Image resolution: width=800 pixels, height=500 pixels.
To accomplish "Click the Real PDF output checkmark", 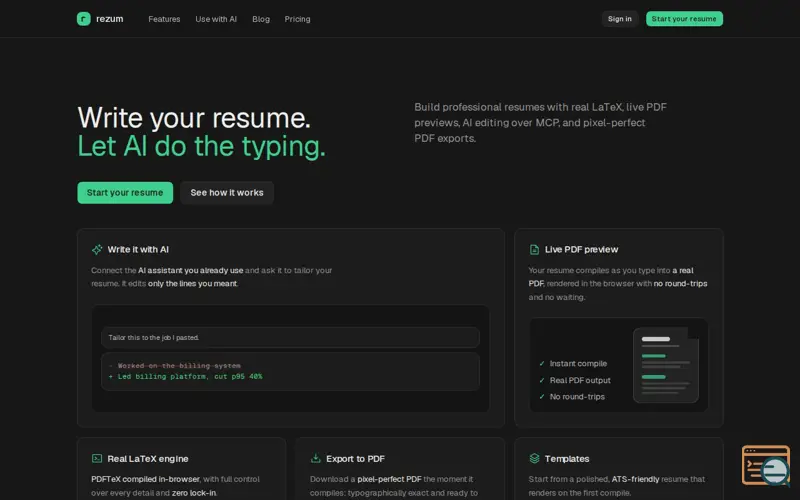I will tap(542, 381).
